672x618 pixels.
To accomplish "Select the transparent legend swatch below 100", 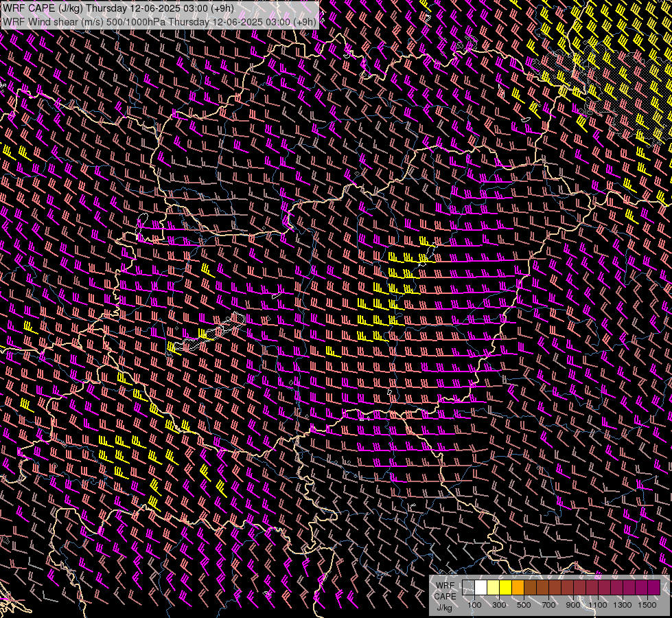I will point(468,587).
